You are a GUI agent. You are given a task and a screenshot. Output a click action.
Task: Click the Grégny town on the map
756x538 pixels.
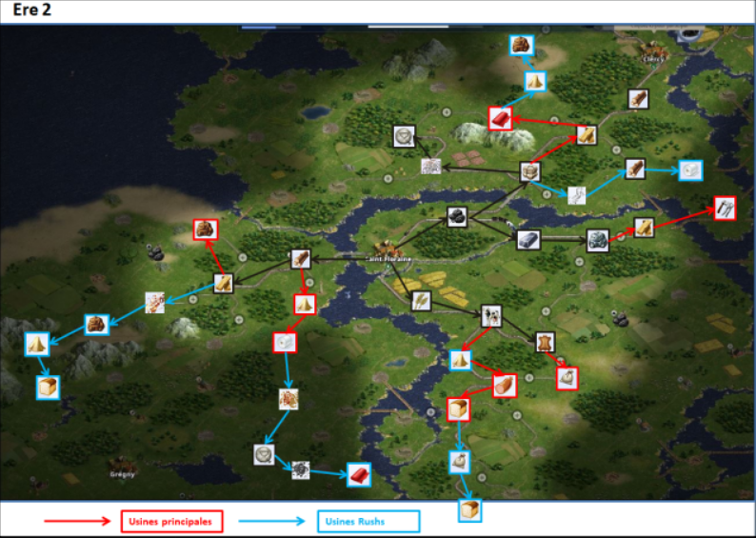pos(121,471)
